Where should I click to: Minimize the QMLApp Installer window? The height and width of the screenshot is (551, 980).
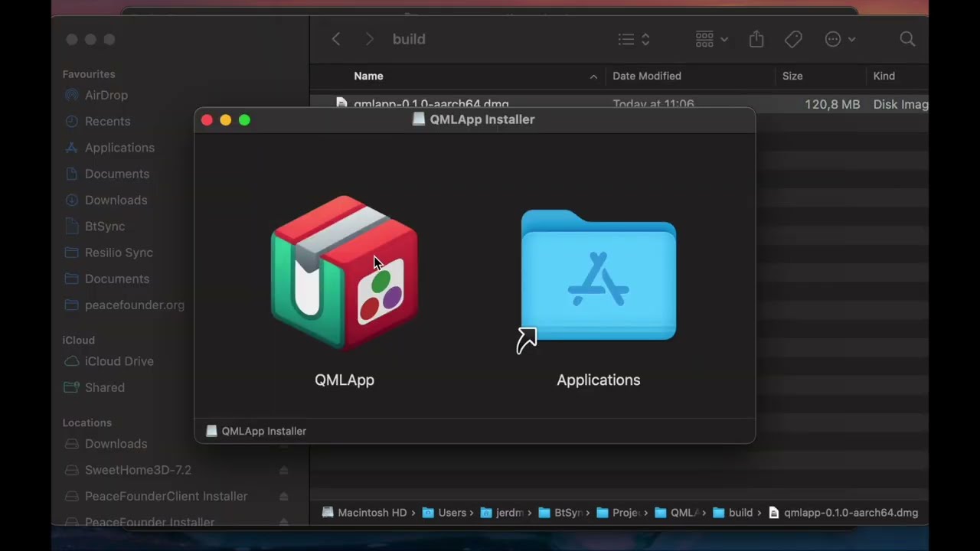coord(225,120)
